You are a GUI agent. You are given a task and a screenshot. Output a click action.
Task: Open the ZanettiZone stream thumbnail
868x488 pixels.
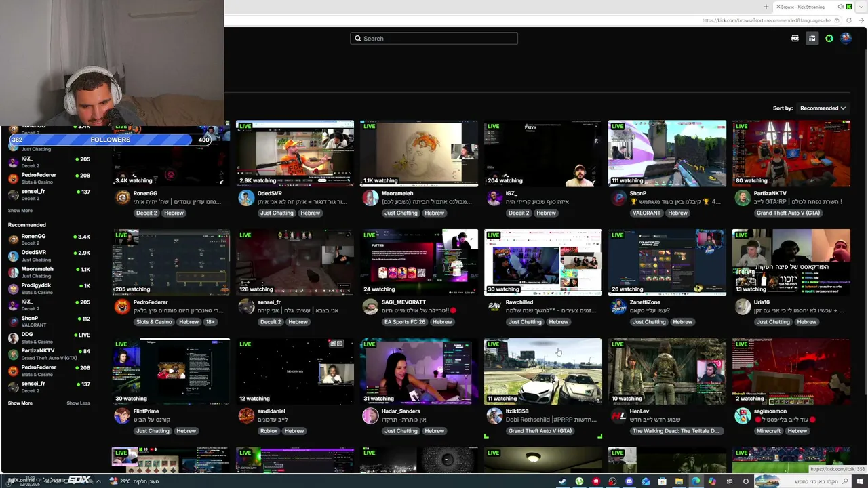tap(667, 262)
